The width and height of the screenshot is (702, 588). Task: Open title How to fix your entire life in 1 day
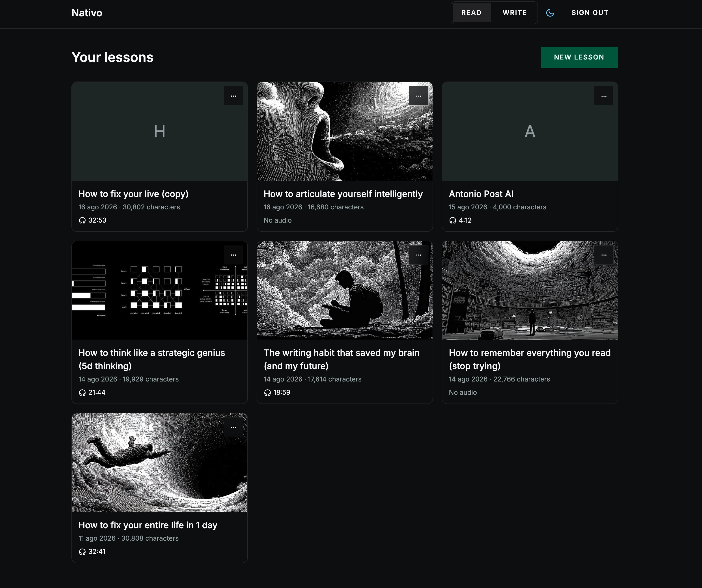click(x=148, y=525)
